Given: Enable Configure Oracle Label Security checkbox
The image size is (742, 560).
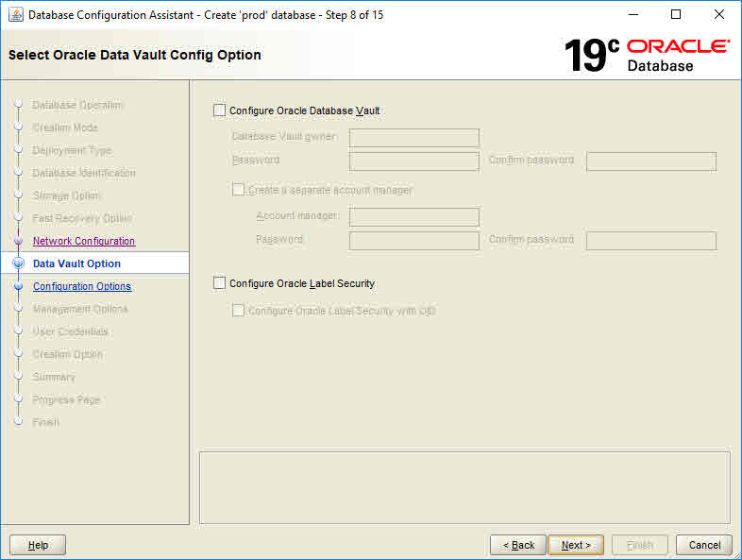Looking at the screenshot, I should 220,283.
